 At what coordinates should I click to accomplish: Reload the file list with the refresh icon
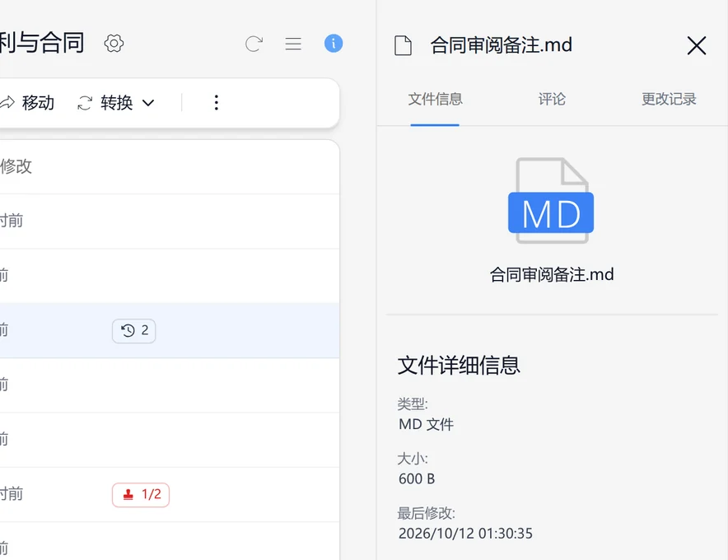254,44
